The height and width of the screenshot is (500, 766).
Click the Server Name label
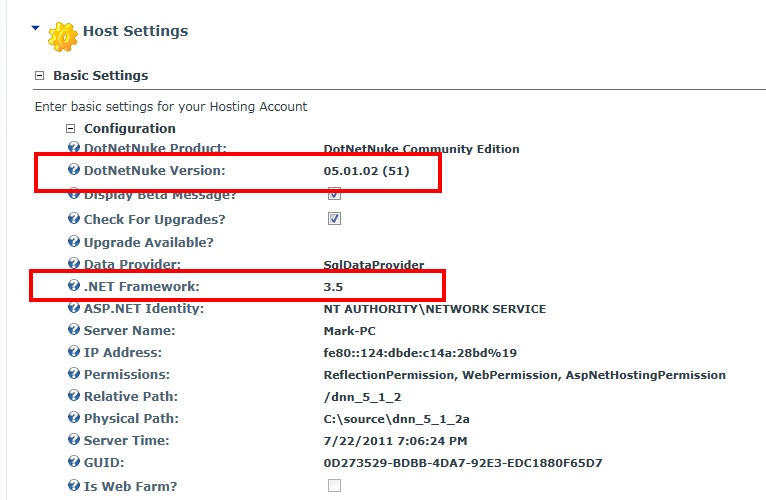129,330
